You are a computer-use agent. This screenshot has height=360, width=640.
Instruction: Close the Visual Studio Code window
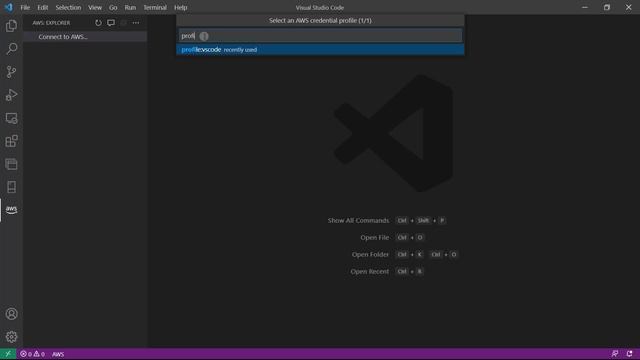[629, 7]
